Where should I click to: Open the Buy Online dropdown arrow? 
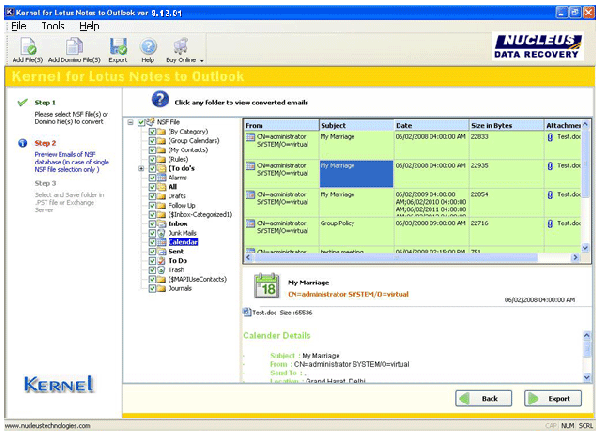point(203,60)
